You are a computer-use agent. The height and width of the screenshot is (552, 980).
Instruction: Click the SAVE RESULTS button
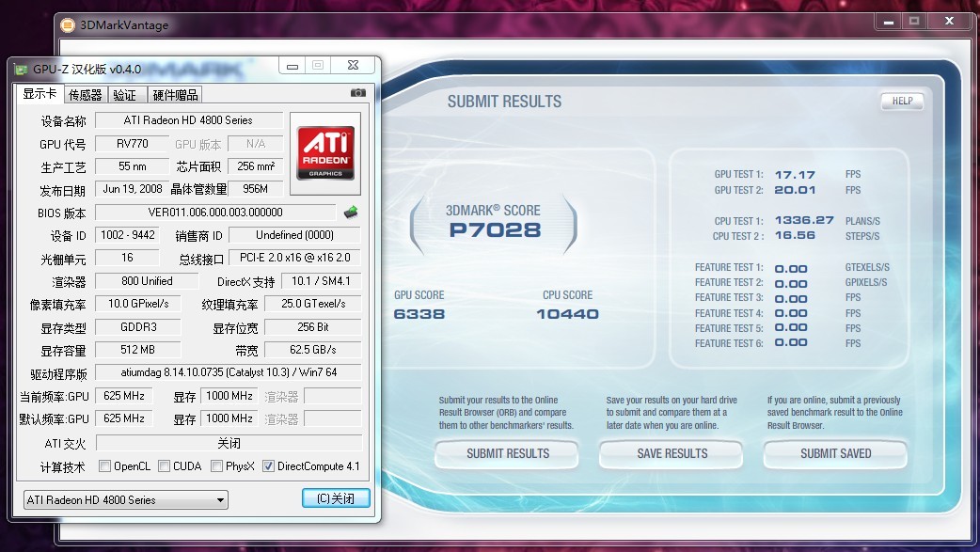[672, 453]
